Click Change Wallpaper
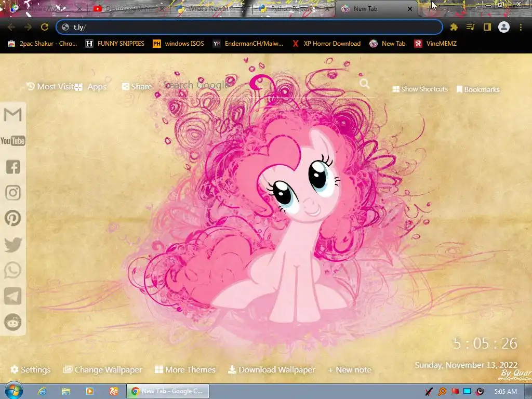532x399 pixels. click(103, 369)
